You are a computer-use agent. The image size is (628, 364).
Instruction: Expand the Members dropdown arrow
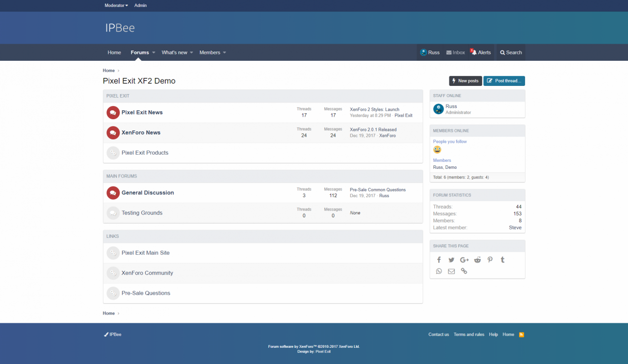[225, 52]
